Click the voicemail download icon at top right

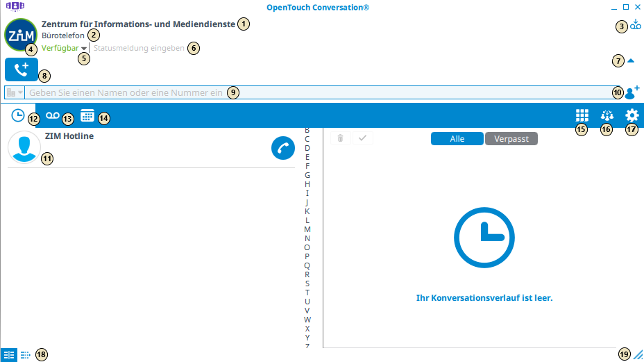tap(636, 25)
